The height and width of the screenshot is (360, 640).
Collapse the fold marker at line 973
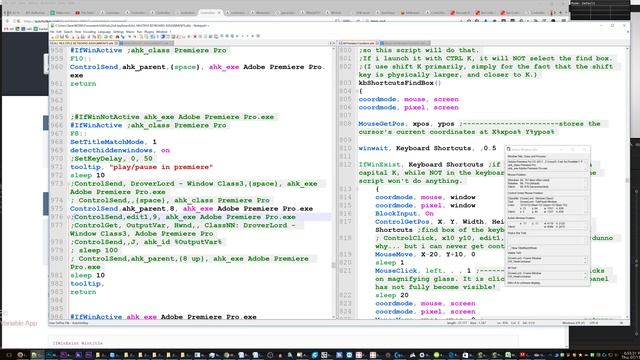pos(68,184)
